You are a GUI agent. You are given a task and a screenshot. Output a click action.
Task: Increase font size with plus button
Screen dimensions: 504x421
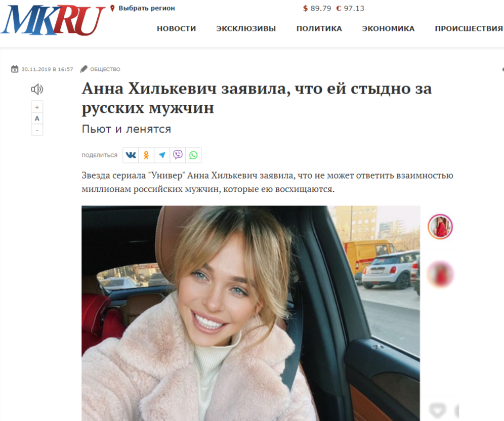(x=37, y=107)
